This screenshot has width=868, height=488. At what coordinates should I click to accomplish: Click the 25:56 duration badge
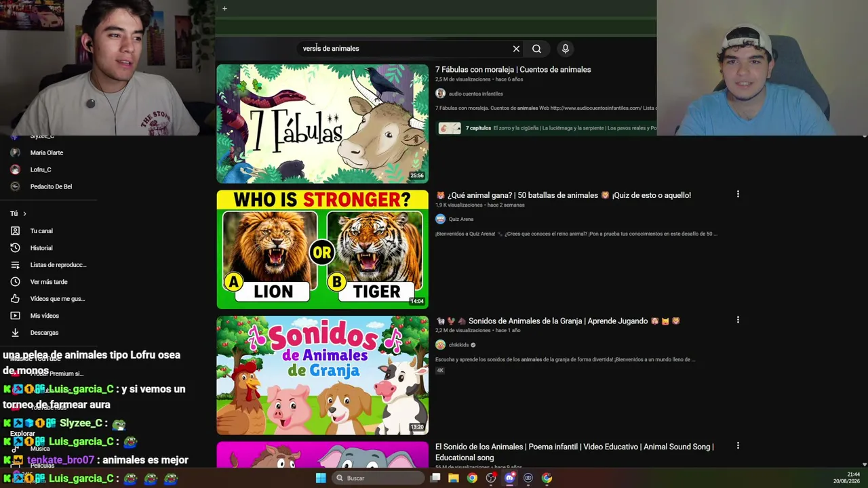pyautogui.click(x=417, y=176)
